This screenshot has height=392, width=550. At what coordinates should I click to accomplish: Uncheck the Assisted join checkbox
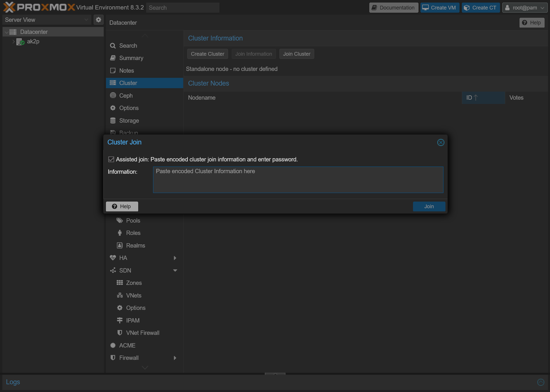(111, 159)
